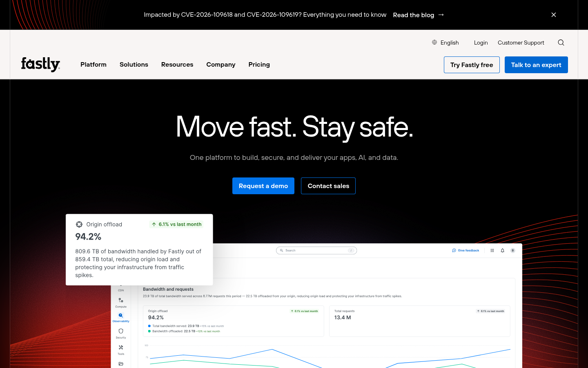588x368 pixels.
Task: Open the site search magnifier icon
Action: point(561,43)
